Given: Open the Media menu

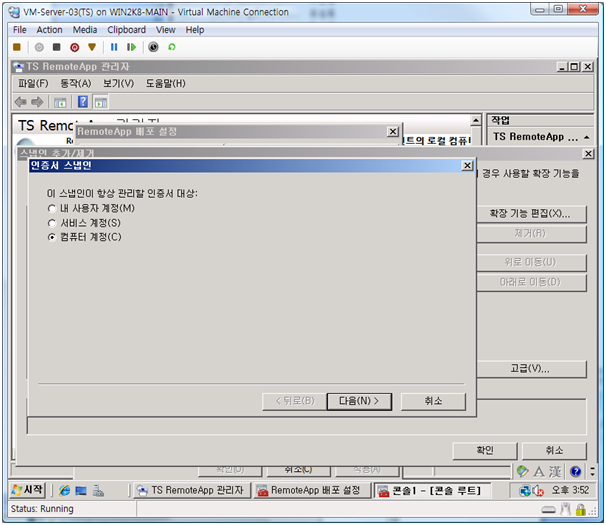Looking at the screenshot, I should (85, 30).
